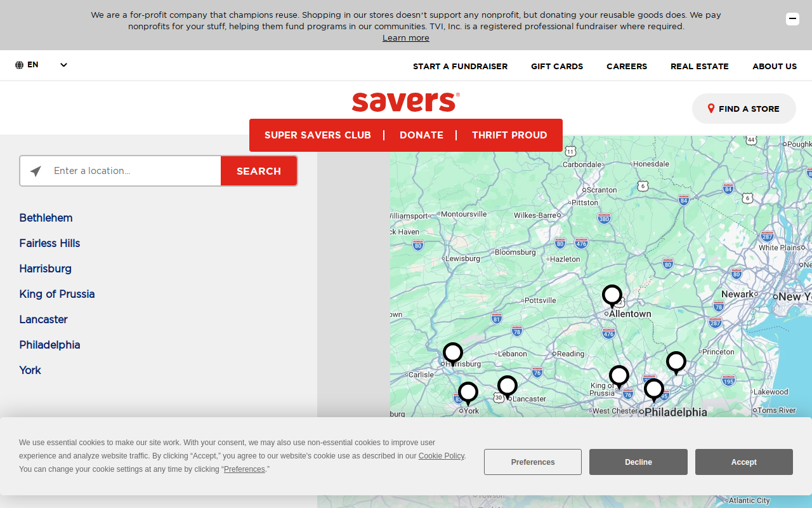Open the Fairless Hills store link

click(x=49, y=243)
